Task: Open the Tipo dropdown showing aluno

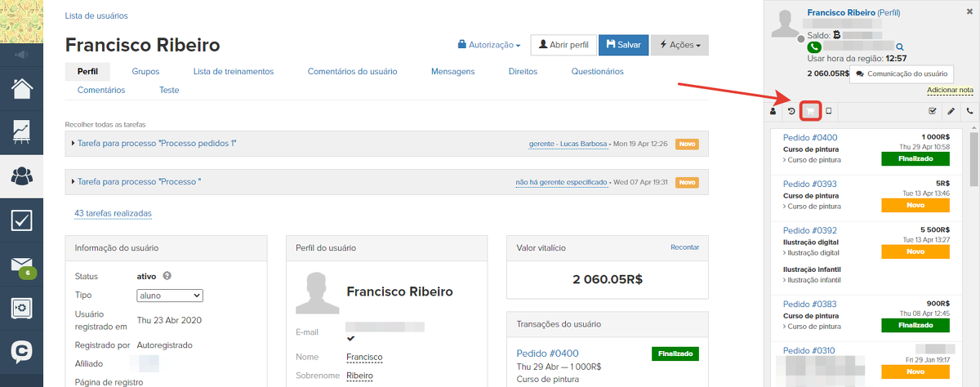Action: (170, 296)
